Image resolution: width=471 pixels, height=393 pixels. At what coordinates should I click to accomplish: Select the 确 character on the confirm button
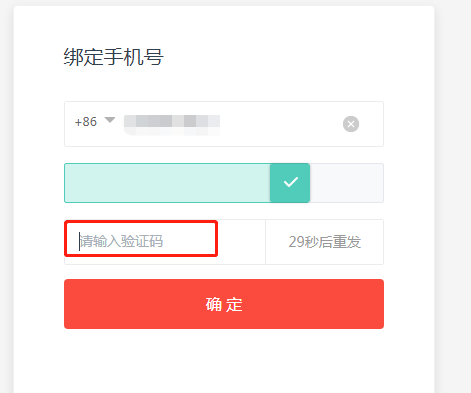click(x=214, y=304)
